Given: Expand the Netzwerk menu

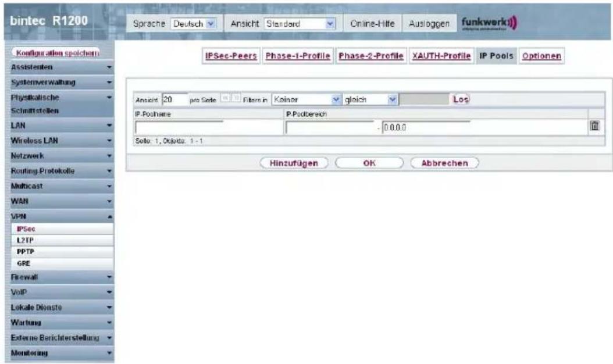Looking at the screenshot, I should click(62, 156).
